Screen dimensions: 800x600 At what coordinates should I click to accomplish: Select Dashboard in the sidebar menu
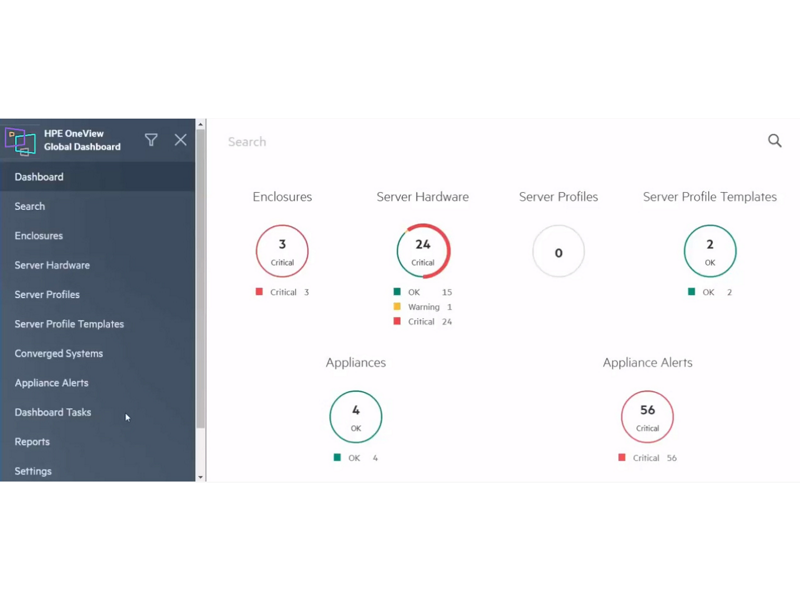click(97, 177)
